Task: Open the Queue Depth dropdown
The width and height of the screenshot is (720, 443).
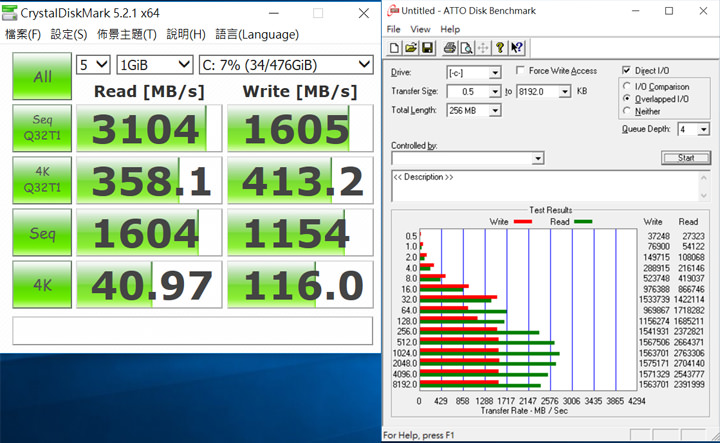Action: tap(705, 129)
